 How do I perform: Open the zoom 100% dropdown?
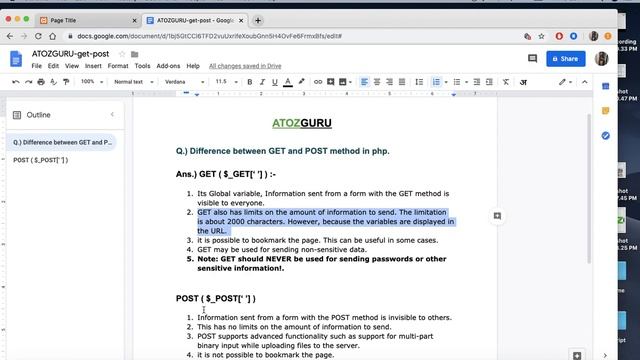91,82
